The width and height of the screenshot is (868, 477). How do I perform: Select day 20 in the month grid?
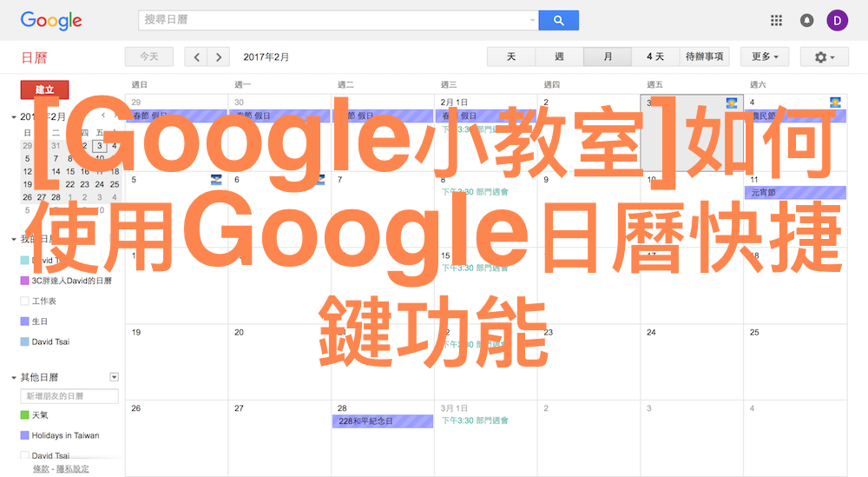point(239,333)
